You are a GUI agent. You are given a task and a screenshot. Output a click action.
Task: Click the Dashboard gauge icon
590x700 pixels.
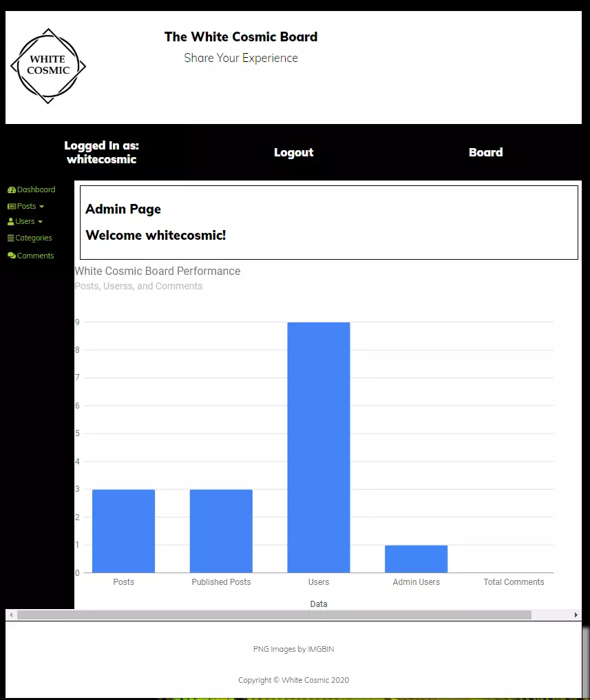point(12,190)
